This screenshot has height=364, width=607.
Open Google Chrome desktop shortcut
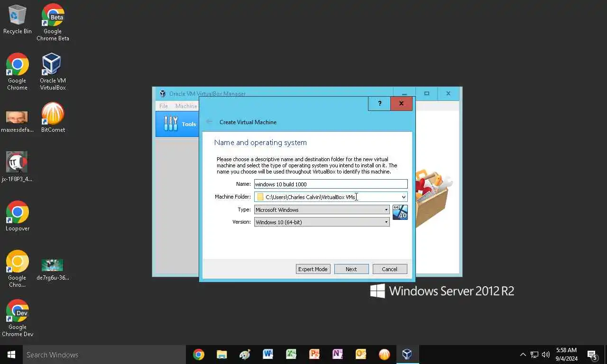[17, 72]
